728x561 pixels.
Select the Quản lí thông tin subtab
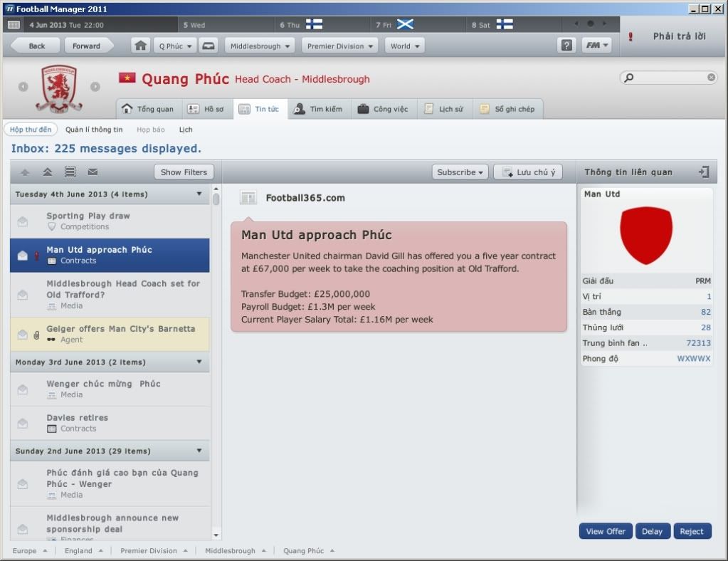click(x=94, y=130)
